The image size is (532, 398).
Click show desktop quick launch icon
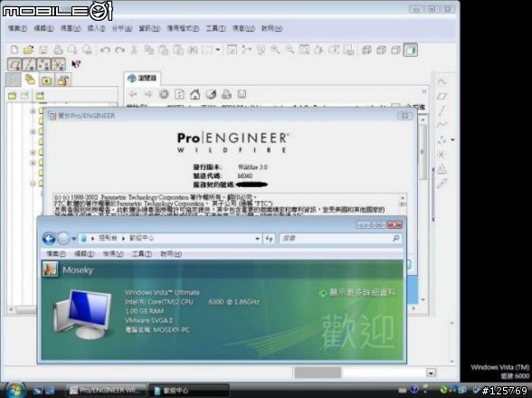[37, 391]
